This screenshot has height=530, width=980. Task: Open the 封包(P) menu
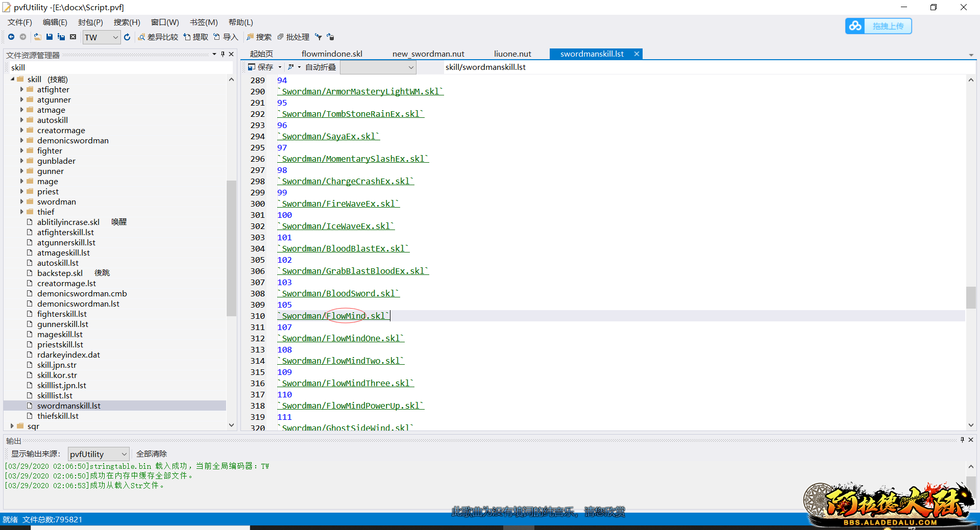click(x=90, y=22)
